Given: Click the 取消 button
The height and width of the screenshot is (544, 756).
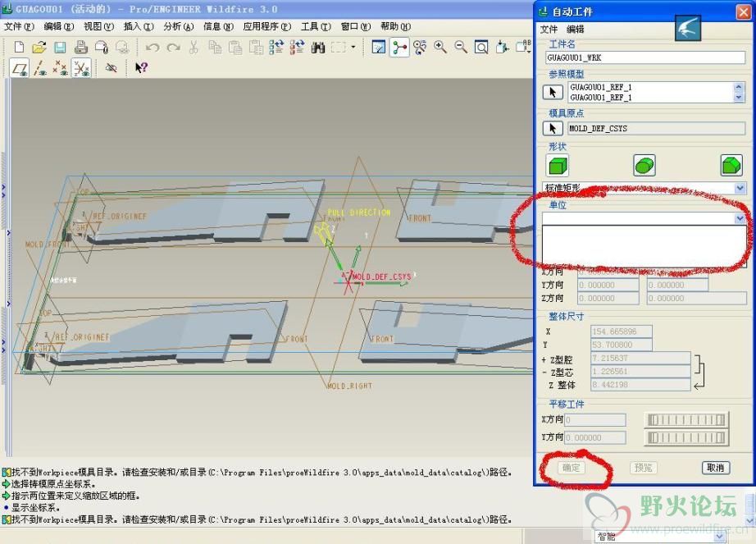Looking at the screenshot, I should pos(716,468).
